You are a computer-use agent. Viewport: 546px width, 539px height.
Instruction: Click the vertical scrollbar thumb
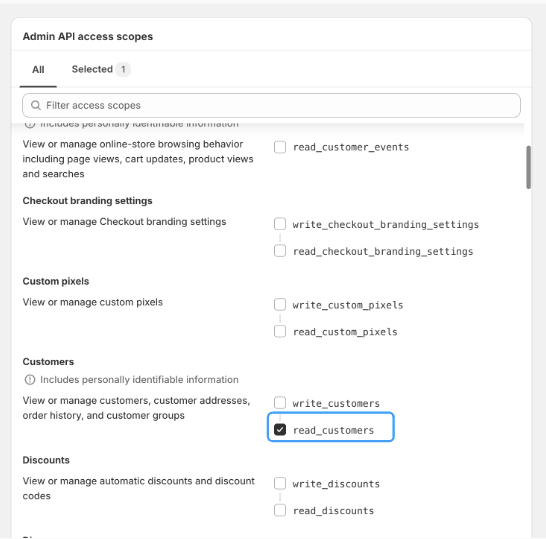click(x=528, y=167)
